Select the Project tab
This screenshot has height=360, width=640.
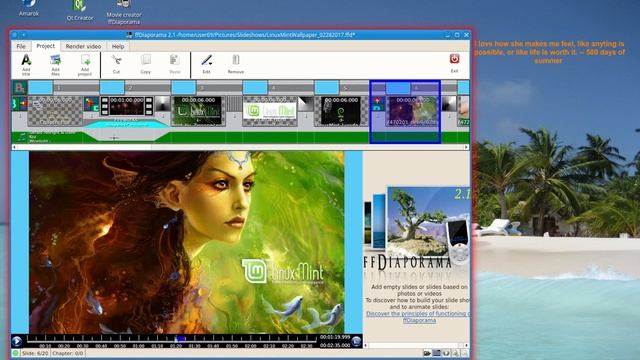click(x=45, y=46)
